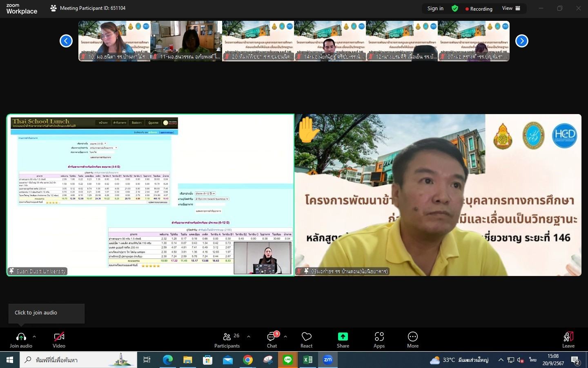Open File Explorer from the taskbar
The width and height of the screenshot is (588, 368).
pyautogui.click(x=187, y=360)
